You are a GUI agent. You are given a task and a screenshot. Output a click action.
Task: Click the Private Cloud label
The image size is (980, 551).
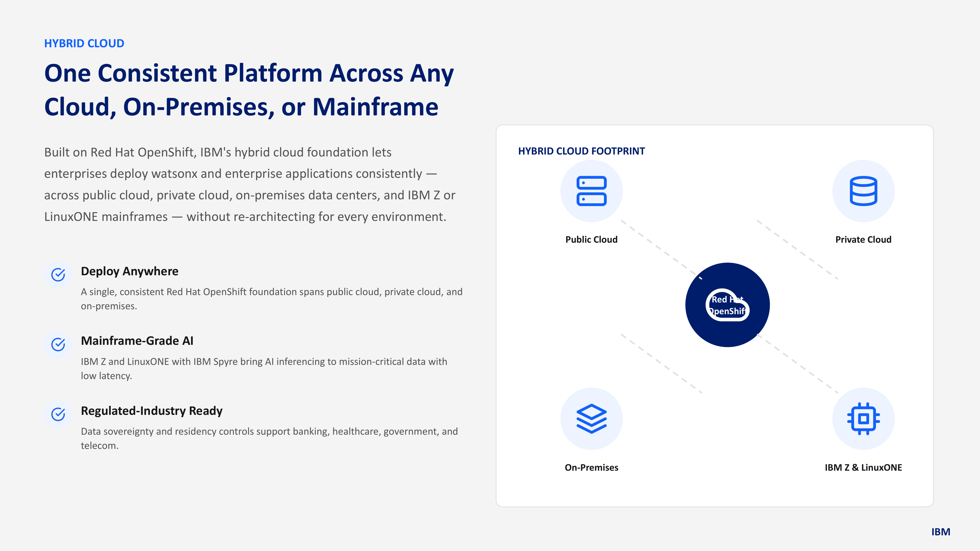tap(863, 240)
